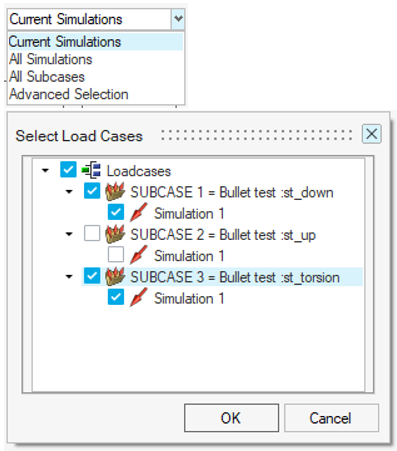Choose All Simulations from the list
This screenshot has width=397, height=451.
pos(51,59)
